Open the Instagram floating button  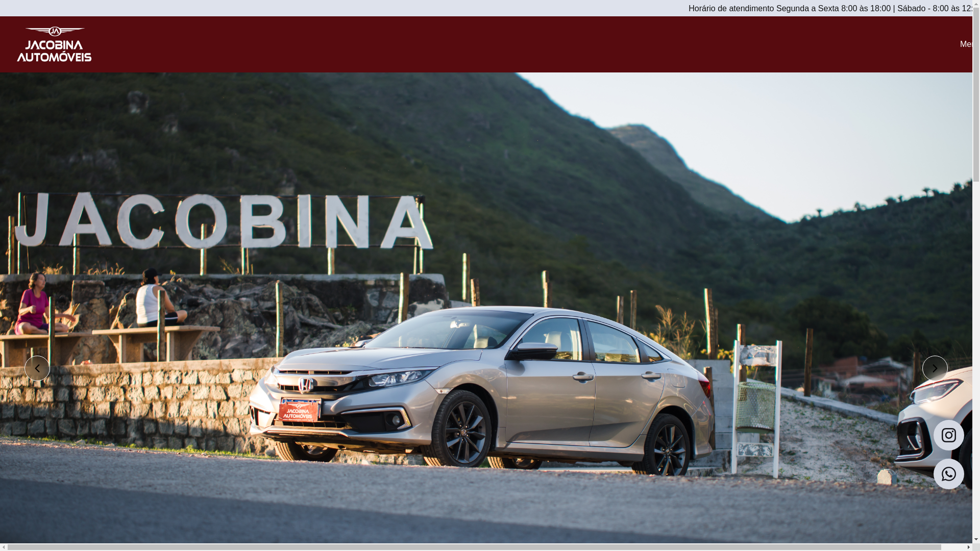[x=949, y=435]
